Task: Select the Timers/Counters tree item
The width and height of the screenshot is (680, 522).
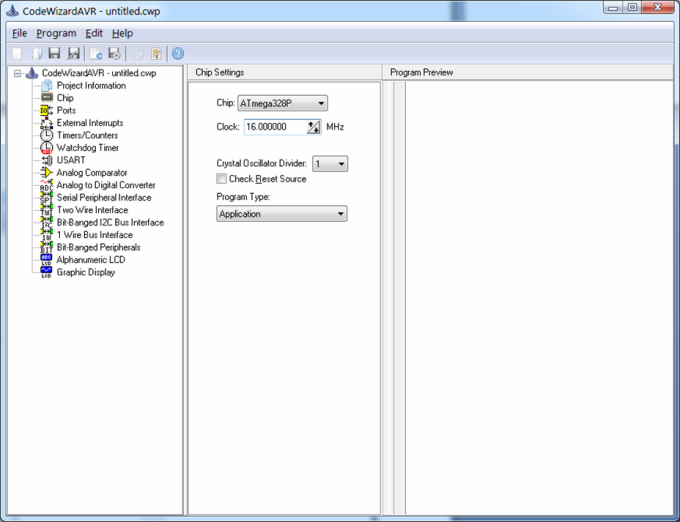Action: pyautogui.click(x=87, y=135)
